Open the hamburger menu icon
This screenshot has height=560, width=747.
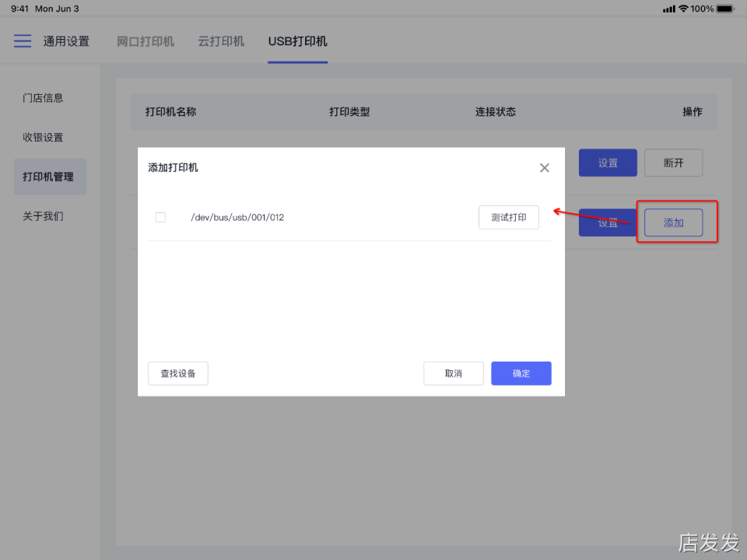point(23,41)
